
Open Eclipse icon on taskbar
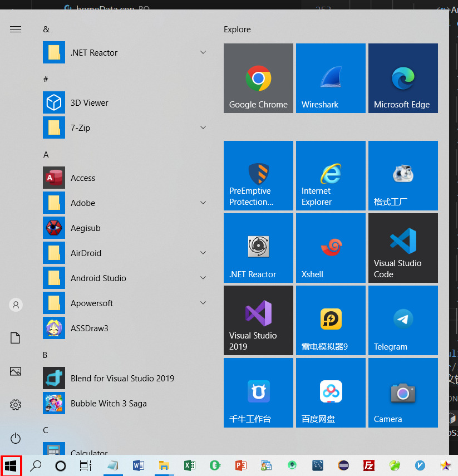pos(343,465)
